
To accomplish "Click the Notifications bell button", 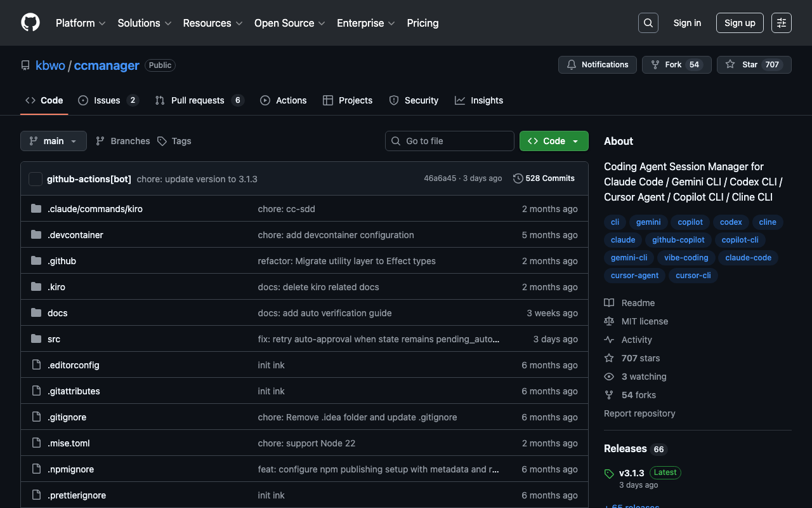I will (597, 65).
